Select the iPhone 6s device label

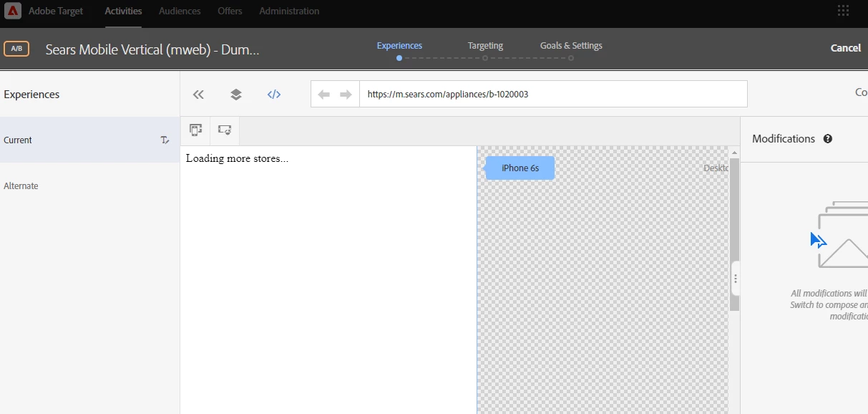pyautogui.click(x=520, y=168)
